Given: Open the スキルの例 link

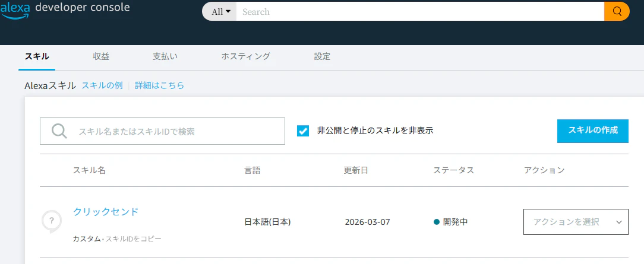Looking at the screenshot, I should tap(102, 85).
